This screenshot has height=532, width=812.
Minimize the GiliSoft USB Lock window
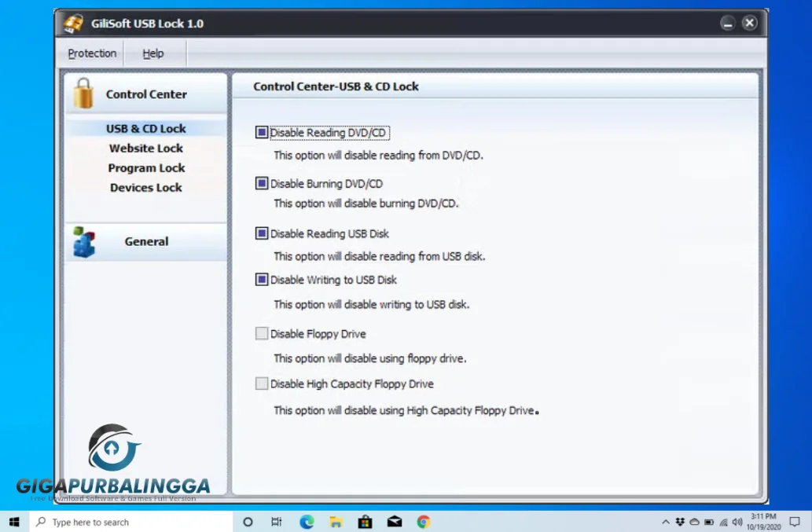pos(728,23)
